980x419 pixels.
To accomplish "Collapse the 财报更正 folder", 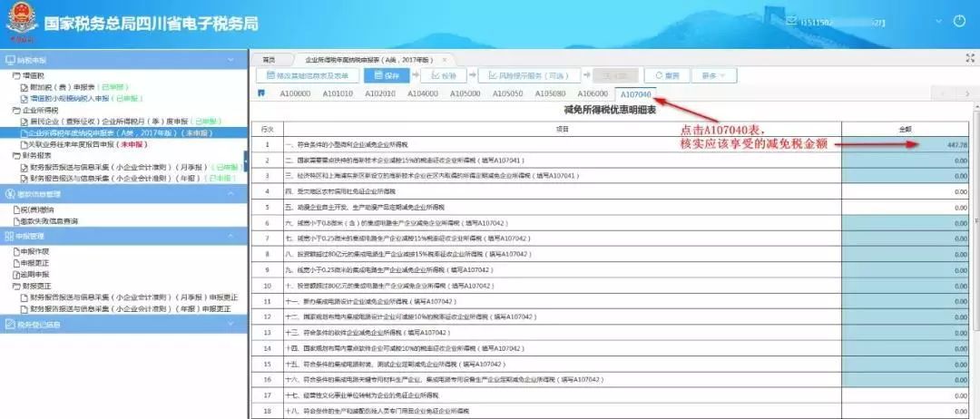I will click(16, 286).
